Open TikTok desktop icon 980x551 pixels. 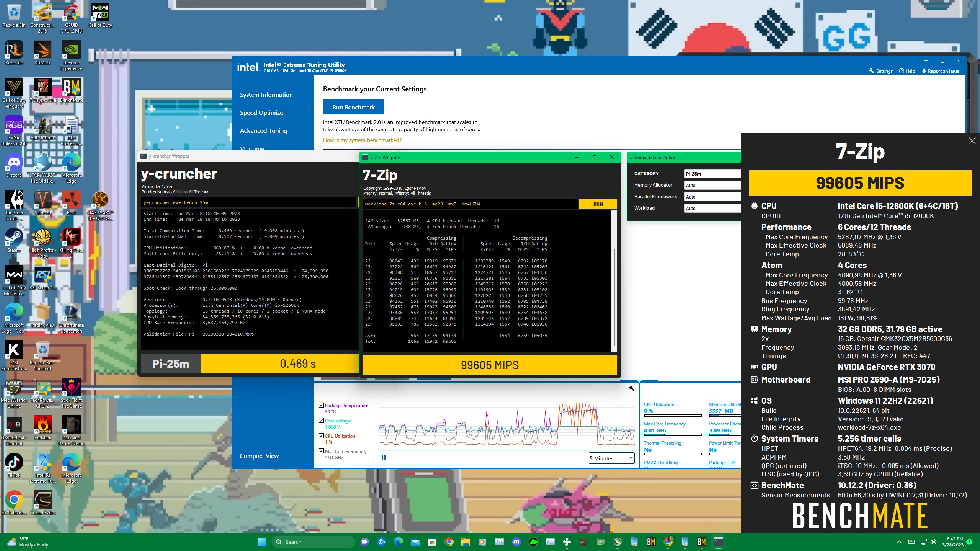pyautogui.click(x=14, y=465)
